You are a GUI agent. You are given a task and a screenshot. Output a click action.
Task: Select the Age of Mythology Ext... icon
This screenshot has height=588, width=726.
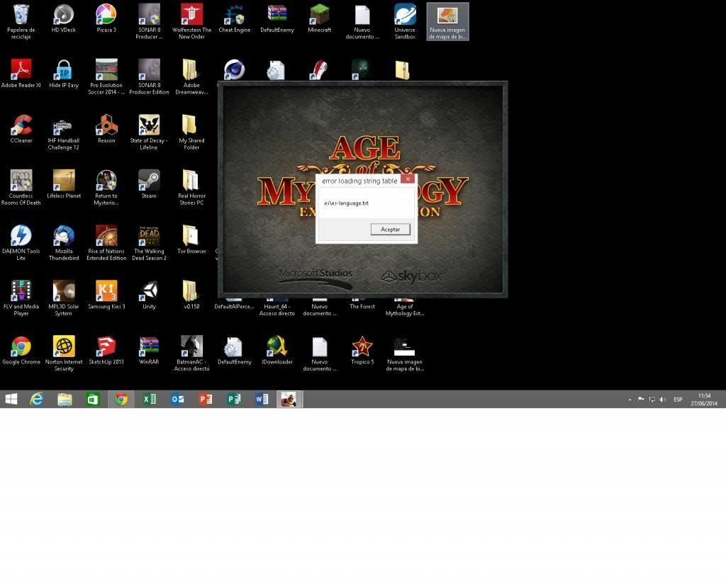(x=405, y=306)
